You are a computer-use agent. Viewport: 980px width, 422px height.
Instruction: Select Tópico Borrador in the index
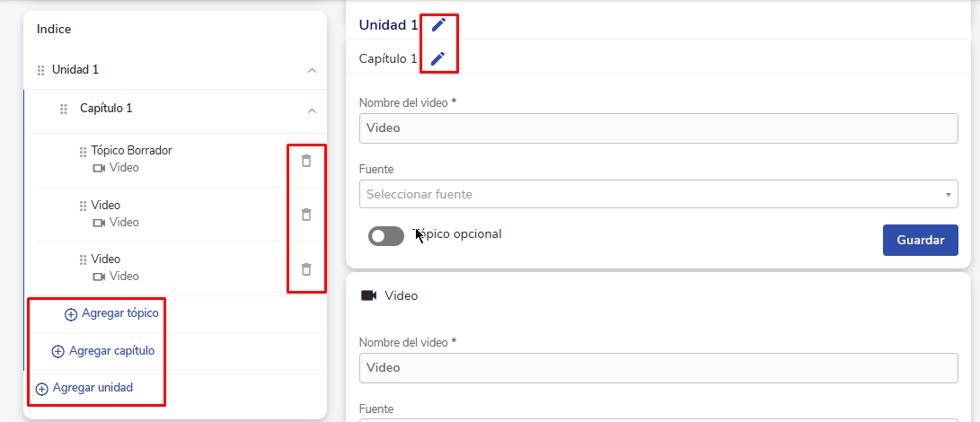131,151
